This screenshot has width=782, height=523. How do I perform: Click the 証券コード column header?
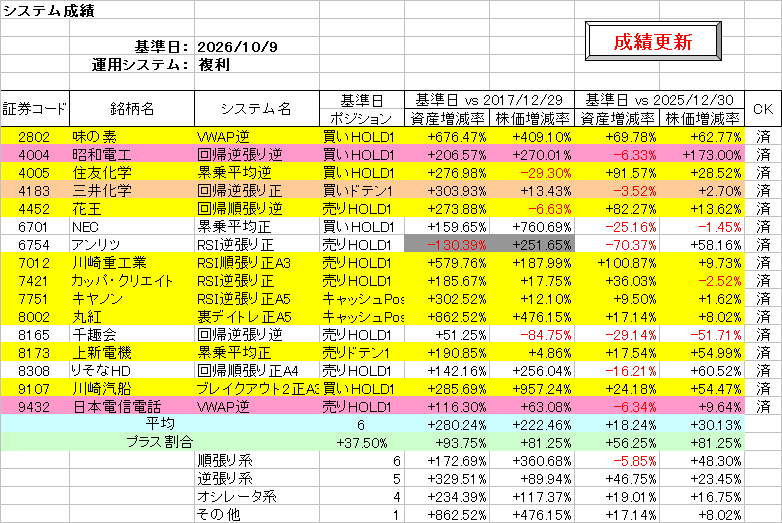coord(35,109)
